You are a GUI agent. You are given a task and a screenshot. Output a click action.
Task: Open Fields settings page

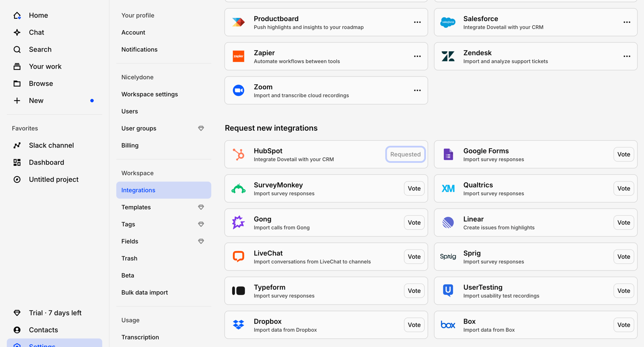point(164,241)
